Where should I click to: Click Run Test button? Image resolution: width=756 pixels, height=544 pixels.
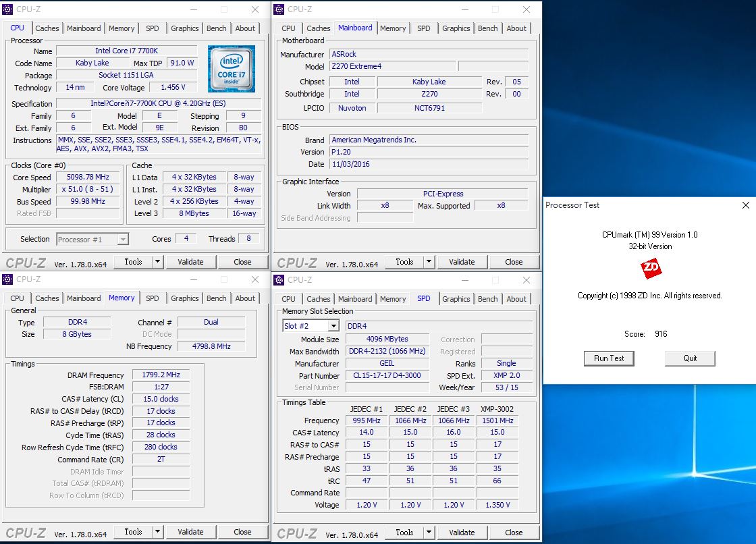(609, 358)
